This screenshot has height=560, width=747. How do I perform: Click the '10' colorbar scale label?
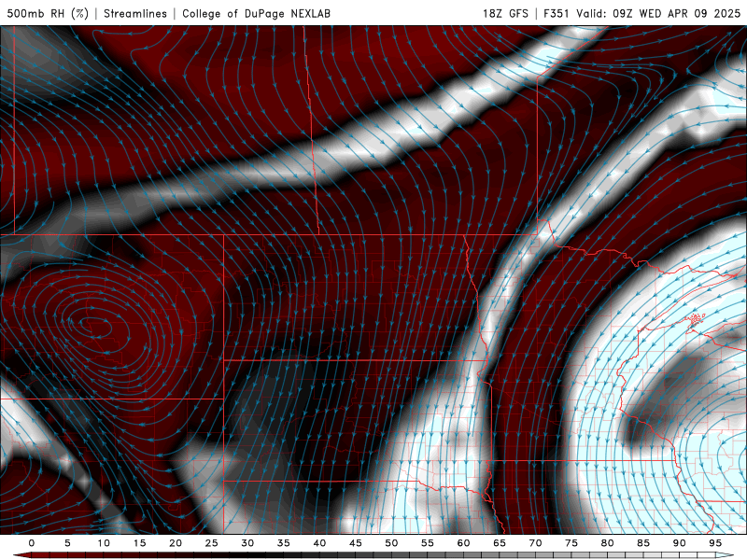[104, 543]
